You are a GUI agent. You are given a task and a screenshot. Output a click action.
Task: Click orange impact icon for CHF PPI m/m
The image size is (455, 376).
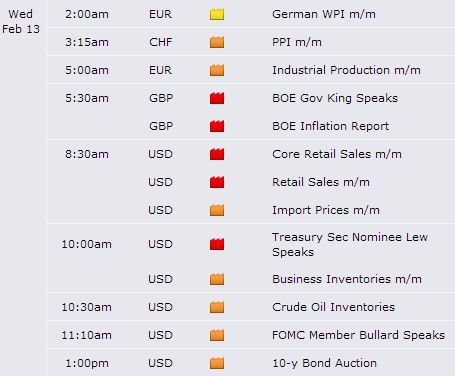click(x=217, y=42)
